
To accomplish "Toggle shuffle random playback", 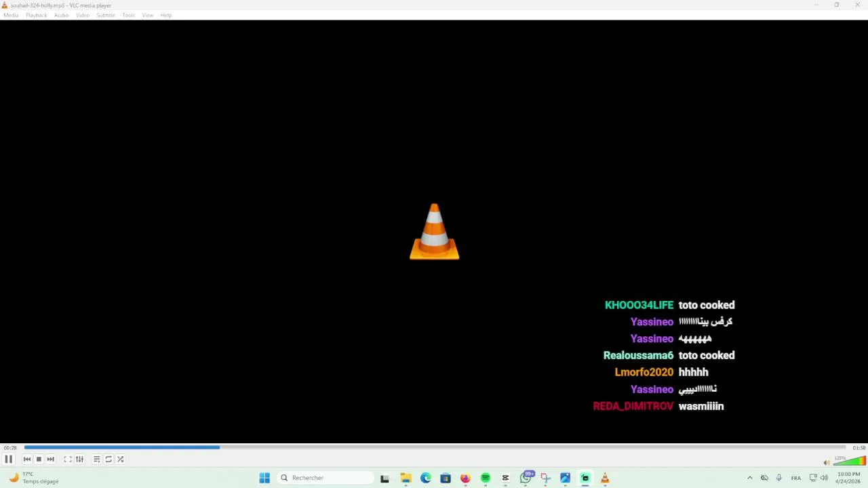I will click(121, 459).
